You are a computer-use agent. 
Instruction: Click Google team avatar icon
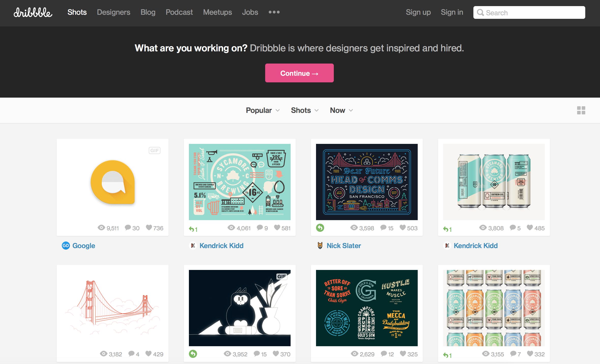[66, 246]
